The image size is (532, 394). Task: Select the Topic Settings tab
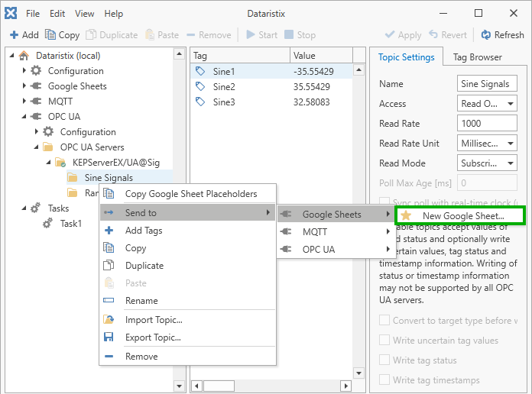pos(406,57)
